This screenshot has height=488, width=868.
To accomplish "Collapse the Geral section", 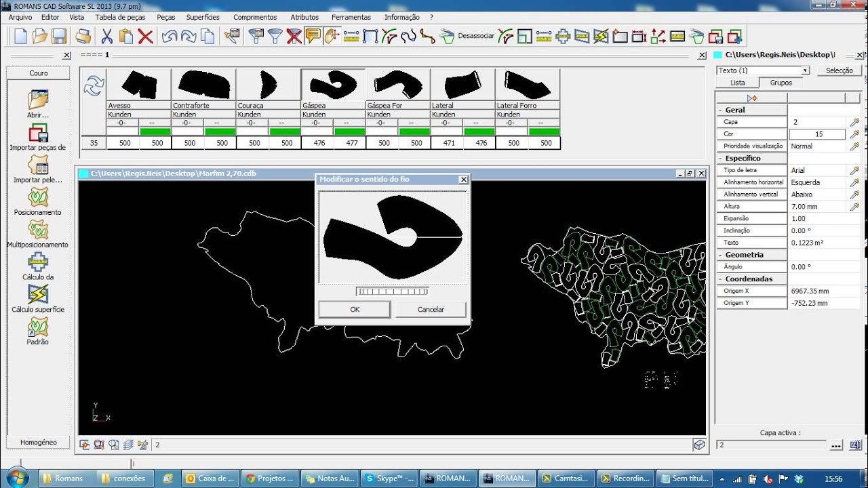I will tap(722, 110).
